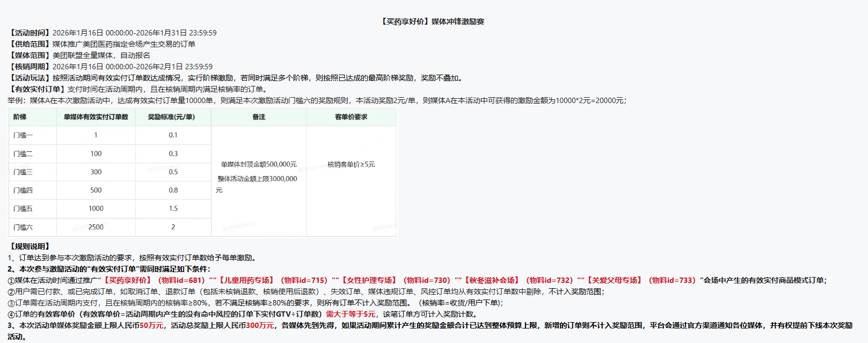Click the 核销客单价≥5元 cell text
This screenshot has height=343, width=868.
point(351,164)
